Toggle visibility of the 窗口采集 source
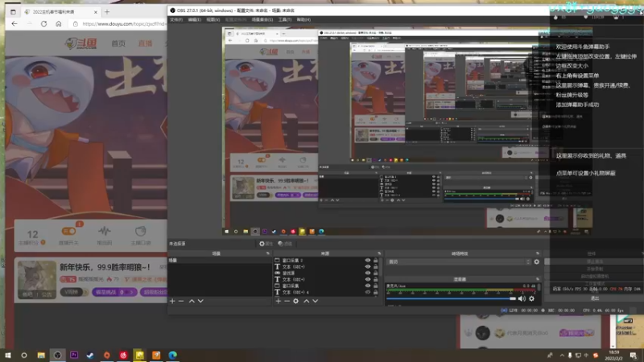The width and height of the screenshot is (644, 362). (368, 286)
